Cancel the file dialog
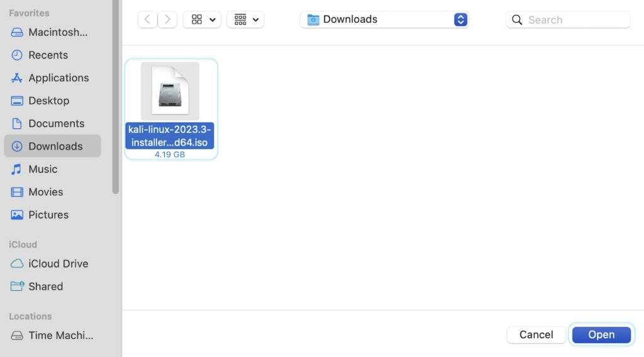The height and width of the screenshot is (357, 644). 536,335
